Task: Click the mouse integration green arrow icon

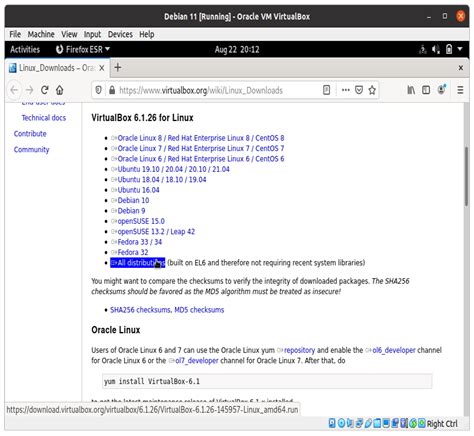Action: coord(413,423)
